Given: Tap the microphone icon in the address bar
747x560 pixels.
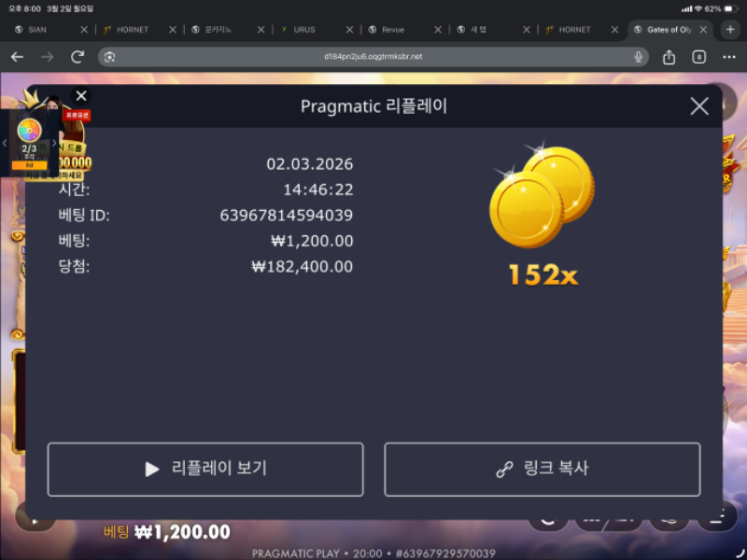Looking at the screenshot, I should 638,57.
